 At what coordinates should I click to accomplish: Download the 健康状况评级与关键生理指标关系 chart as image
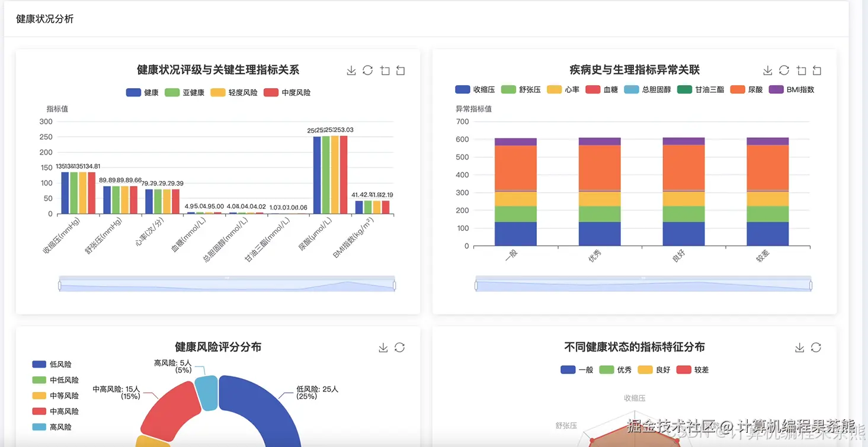coord(351,70)
